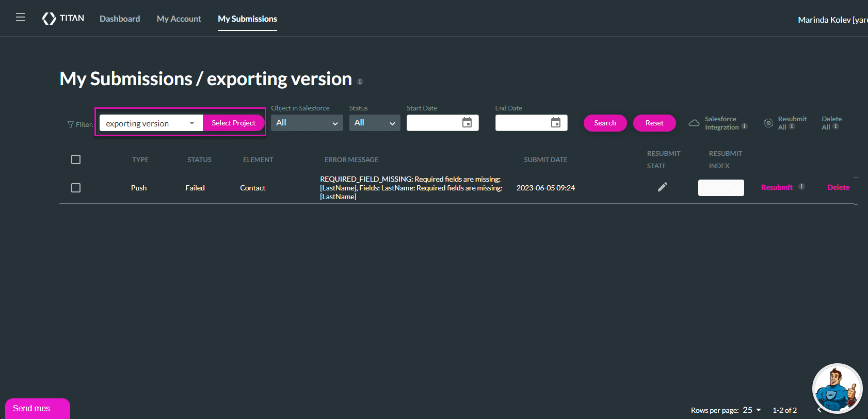
Task: Open the Start Date calendar picker
Action: [x=467, y=123]
